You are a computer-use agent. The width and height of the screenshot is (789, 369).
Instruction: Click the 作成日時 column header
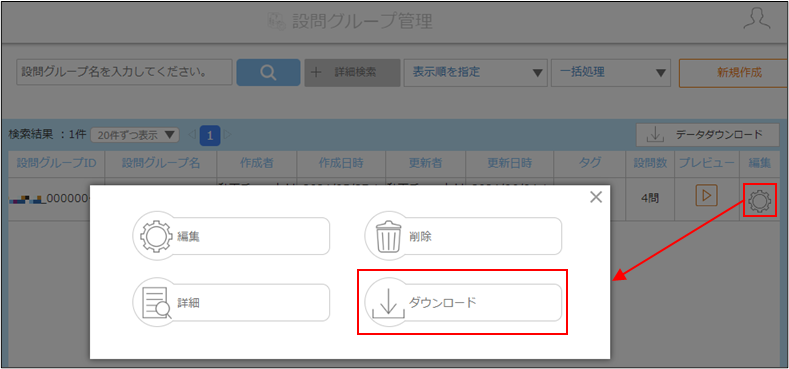coord(341,163)
